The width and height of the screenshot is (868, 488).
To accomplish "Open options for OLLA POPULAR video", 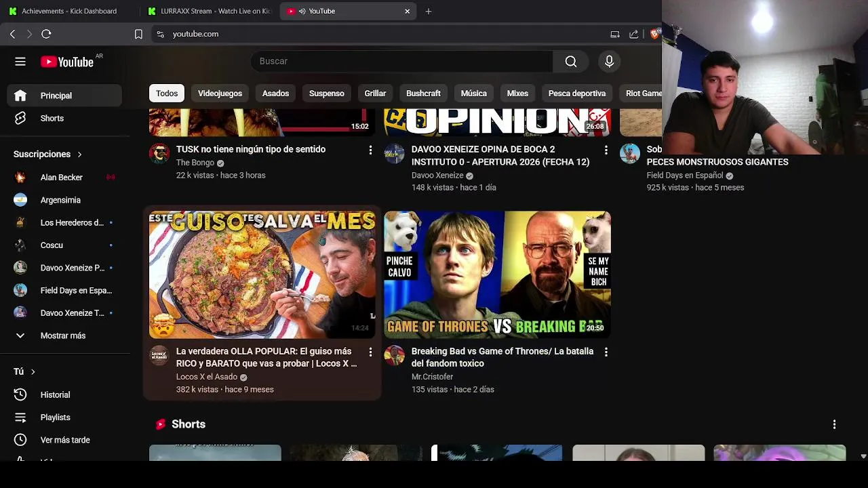I will pyautogui.click(x=370, y=352).
